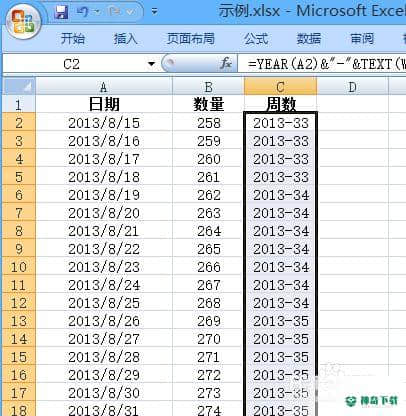This screenshot has width=406, height=416.
Task: Click quantity cell 272
Action: coord(208,375)
